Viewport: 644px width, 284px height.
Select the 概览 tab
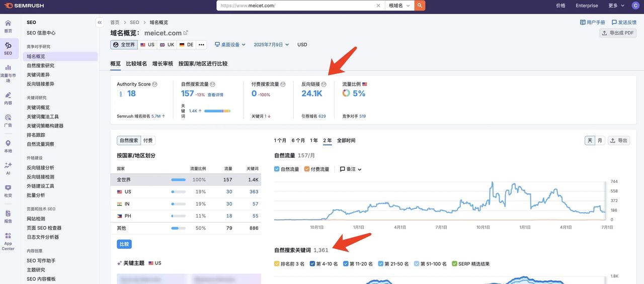(115, 64)
